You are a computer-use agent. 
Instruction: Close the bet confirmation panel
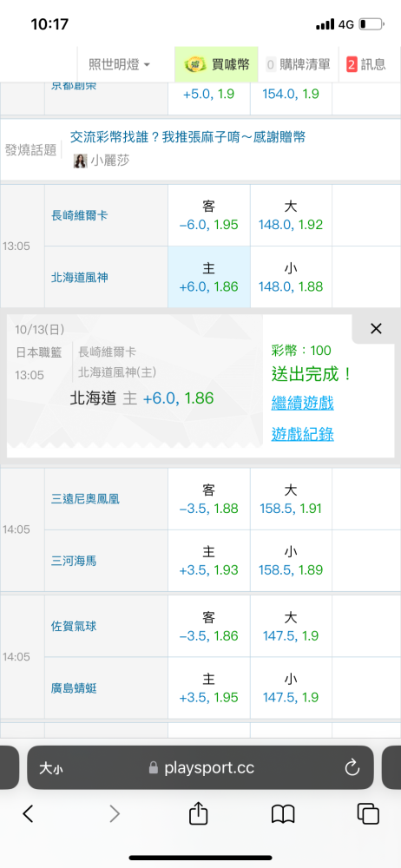tap(376, 329)
